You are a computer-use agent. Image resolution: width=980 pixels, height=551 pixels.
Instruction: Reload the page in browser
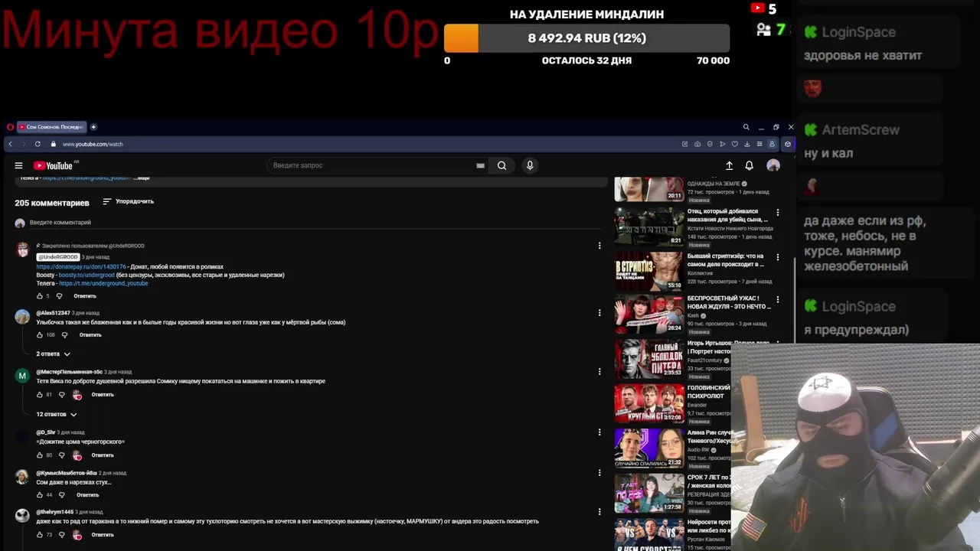pos(38,144)
